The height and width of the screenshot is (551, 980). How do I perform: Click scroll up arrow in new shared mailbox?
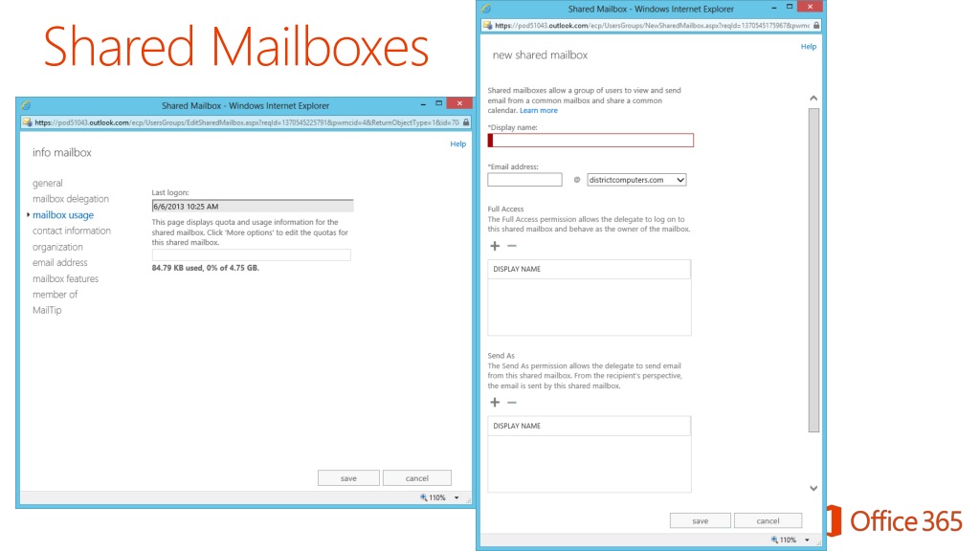[x=813, y=99]
